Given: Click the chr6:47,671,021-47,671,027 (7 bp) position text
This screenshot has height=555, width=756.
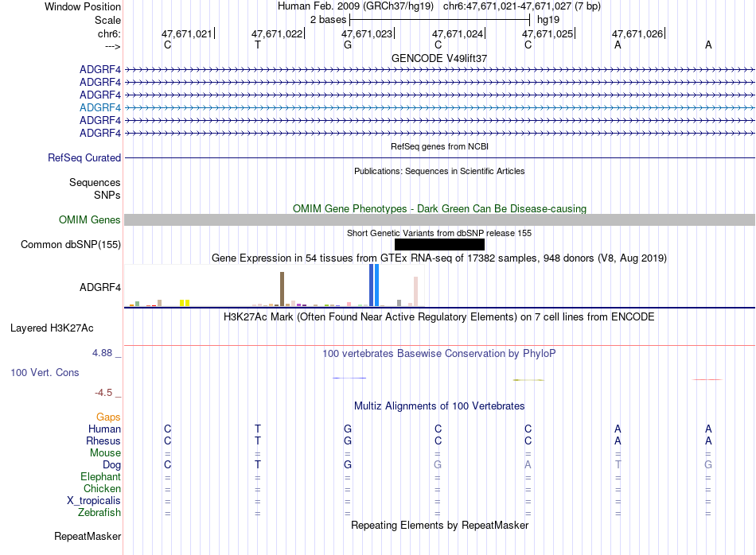Looking at the screenshot, I should pyautogui.click(x=522, y=6).
